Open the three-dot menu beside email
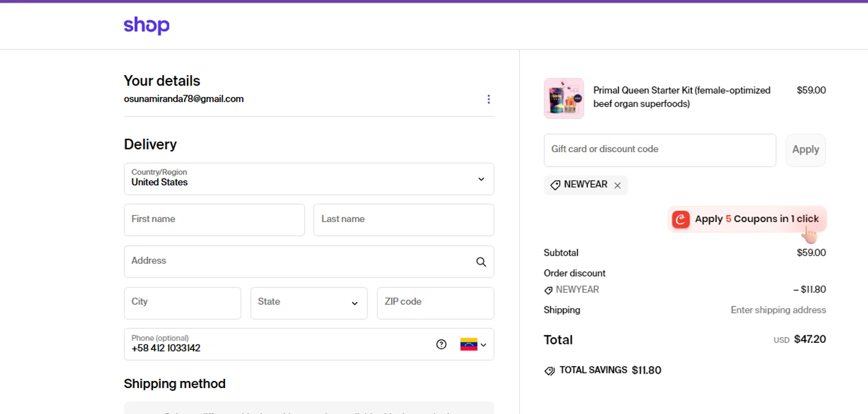The height and width of the screenshot is (414, 868). click(488, 99)
